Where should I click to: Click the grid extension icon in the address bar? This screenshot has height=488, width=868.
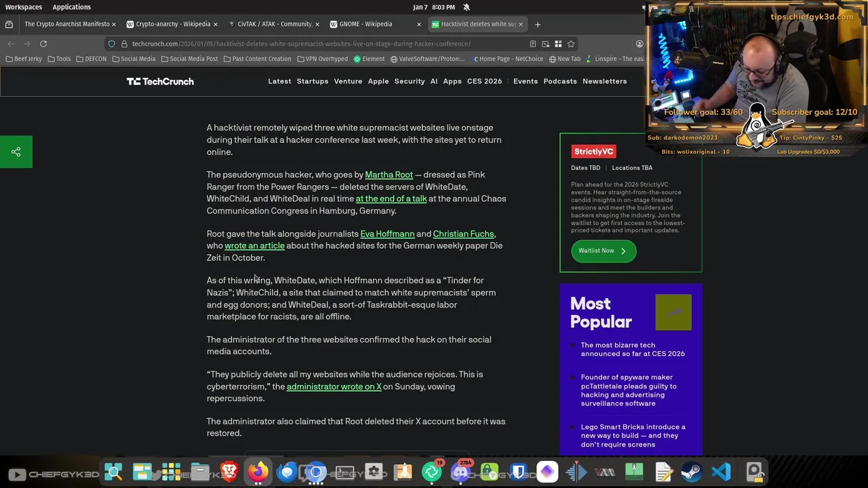pos(558,44)
